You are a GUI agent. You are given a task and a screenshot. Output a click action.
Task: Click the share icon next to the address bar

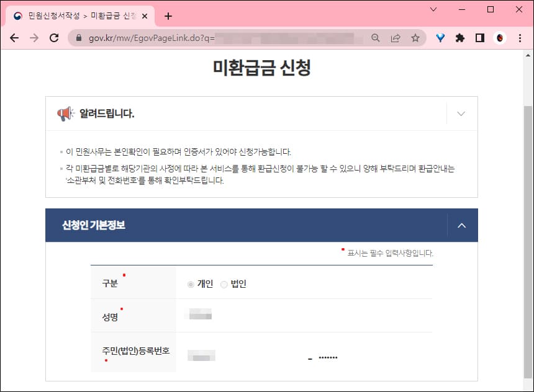[396, 38]
